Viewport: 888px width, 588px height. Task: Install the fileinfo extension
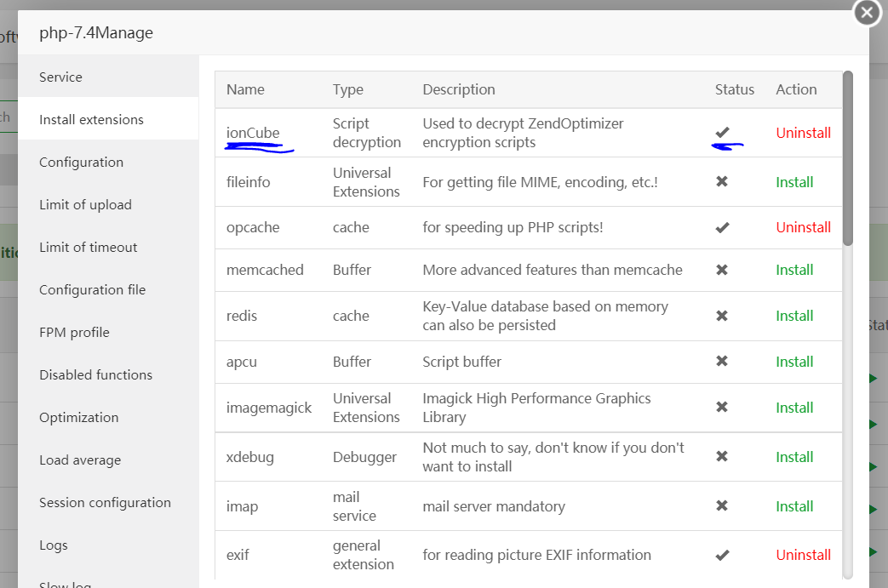pos(794,182)
